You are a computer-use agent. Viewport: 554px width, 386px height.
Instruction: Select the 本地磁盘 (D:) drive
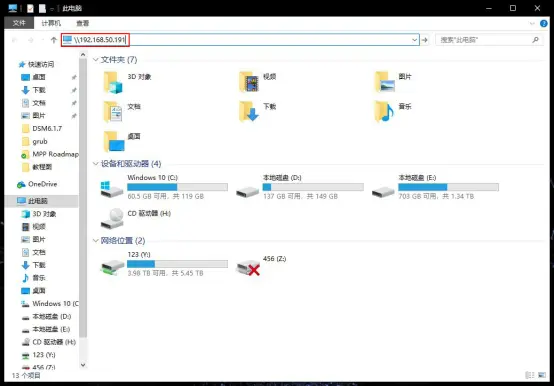300,187
